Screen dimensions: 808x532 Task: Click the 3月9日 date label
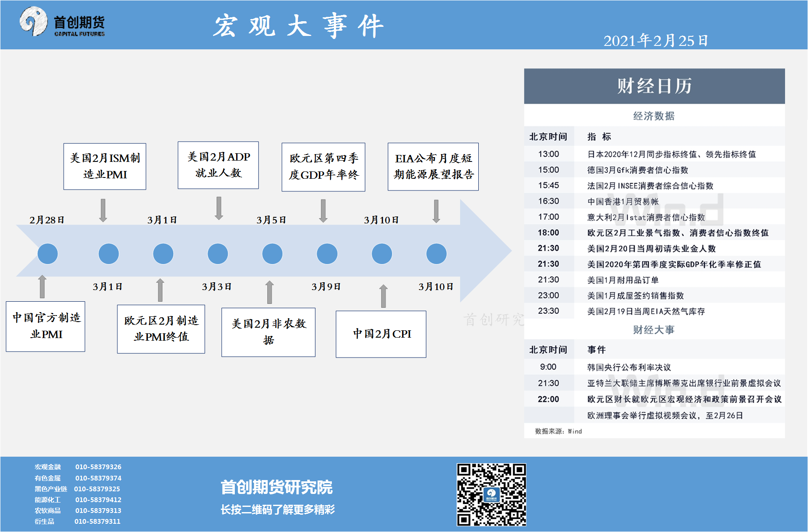coord(326,287)
